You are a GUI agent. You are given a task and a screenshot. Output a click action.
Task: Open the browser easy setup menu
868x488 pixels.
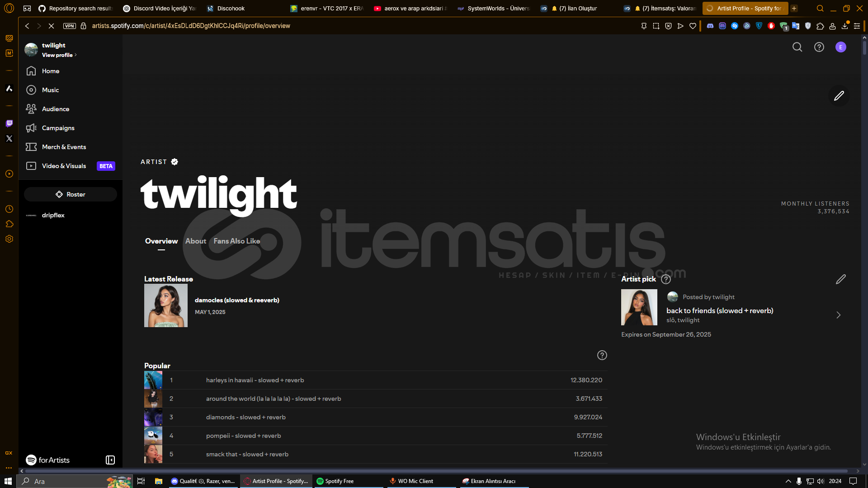tap(857, 26)
